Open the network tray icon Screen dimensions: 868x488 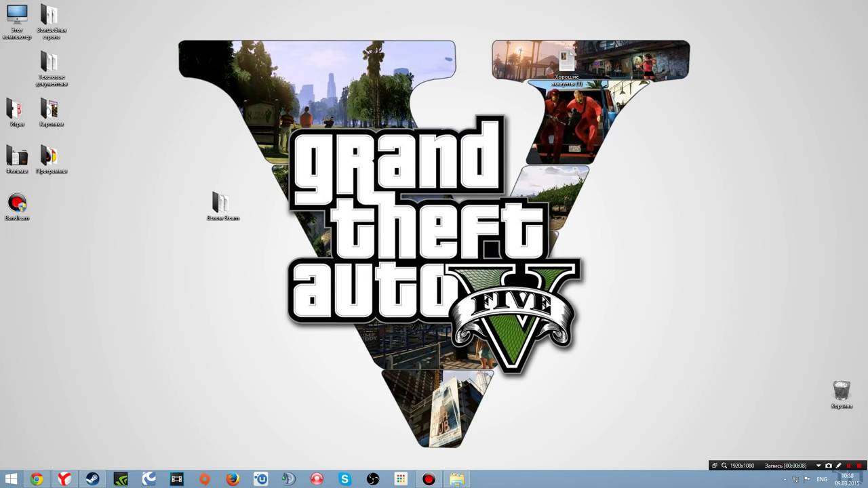[x=796, y=479]
